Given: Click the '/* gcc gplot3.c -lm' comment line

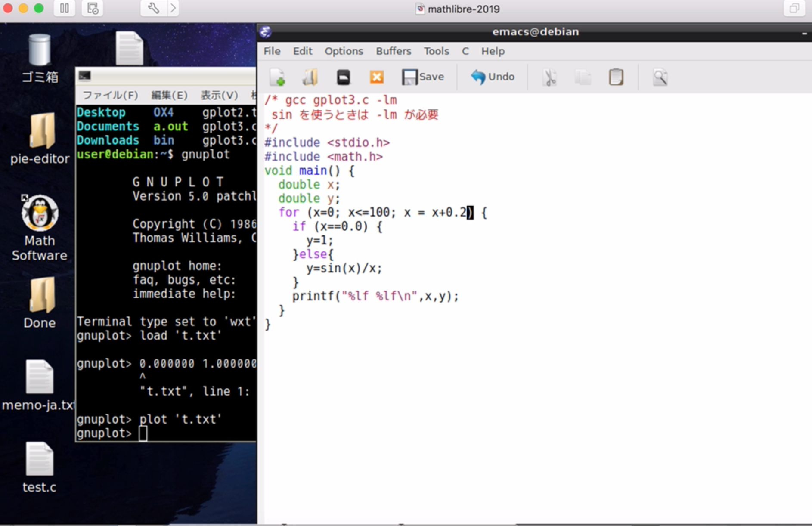Looking at the screenshot, I should pyautogui.click(x=331, y=100).
